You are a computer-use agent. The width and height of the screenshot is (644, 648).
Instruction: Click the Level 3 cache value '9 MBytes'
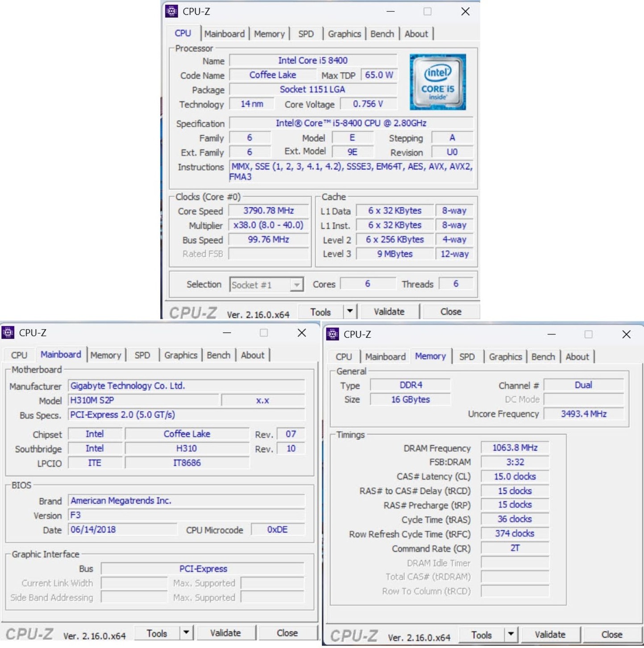click(395, 254)
